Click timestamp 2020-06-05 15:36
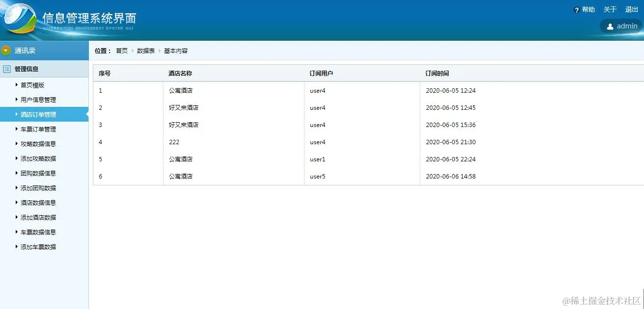 (x=450, y=125)
